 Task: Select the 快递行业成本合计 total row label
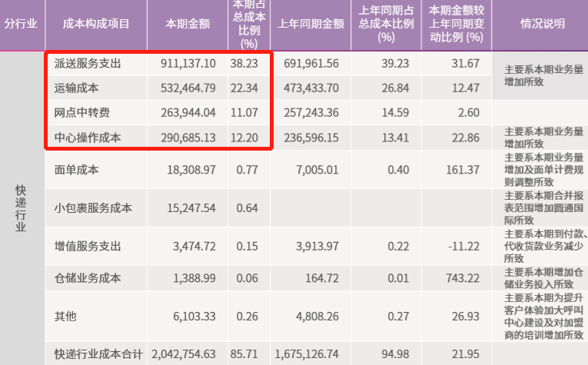click(x=98, y=354)
